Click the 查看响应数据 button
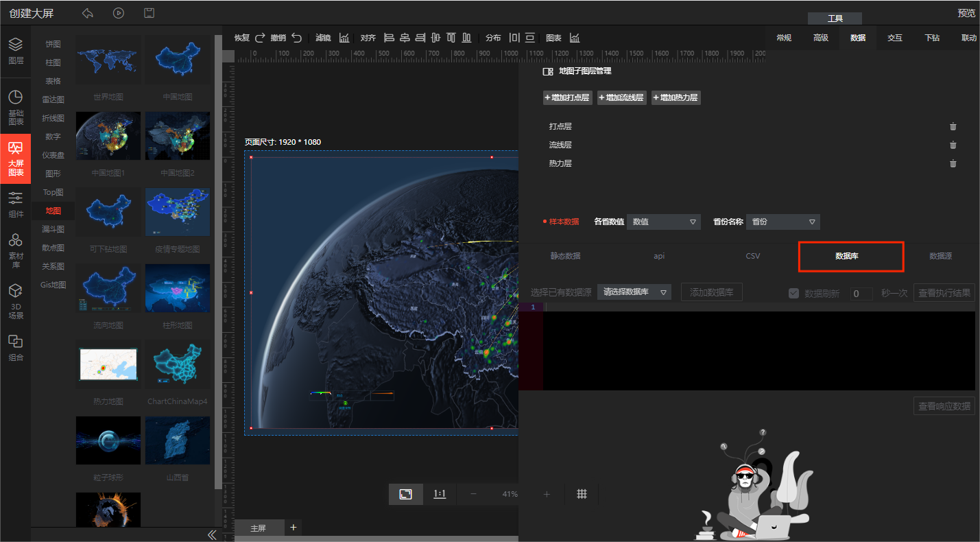The image size is (980, 542). (x=944, y=406)
